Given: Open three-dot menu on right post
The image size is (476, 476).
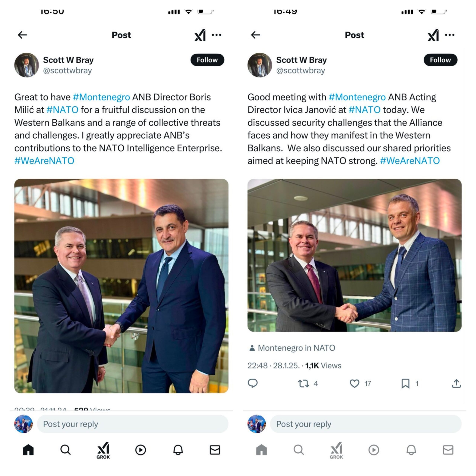Looking at the screenshot, I should point(450,35).
